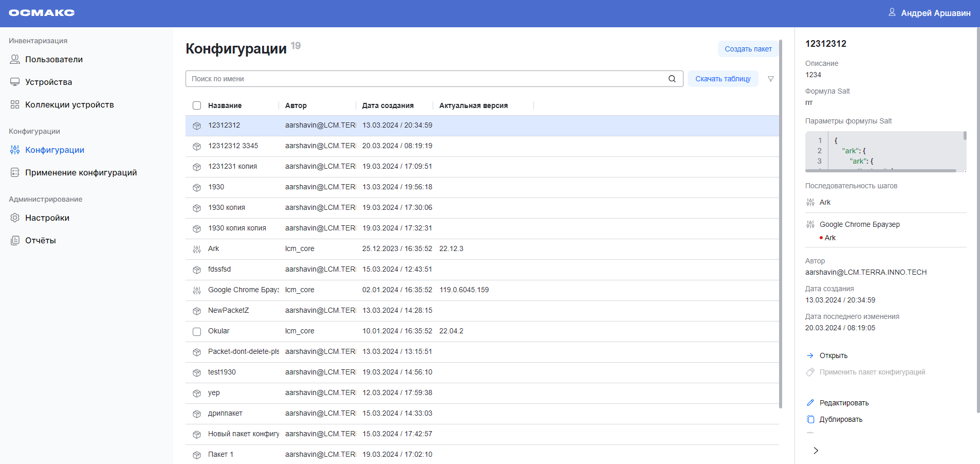The image size is (980, 464).
Task: Select the Пользователи sidebar icon
Action: click(x=14, y=59)
